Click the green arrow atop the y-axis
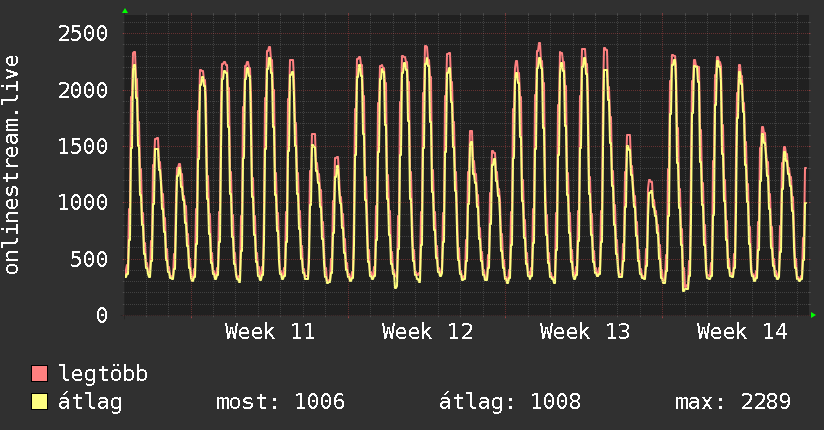The width and height of the screenshot is (824, 430). (x=125, y=11)
